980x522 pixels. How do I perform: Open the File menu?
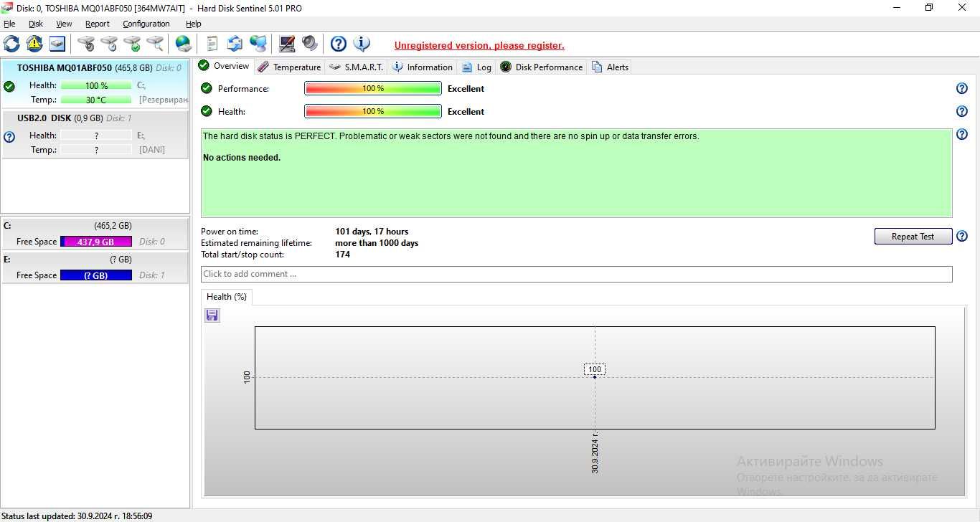[9, 24]
